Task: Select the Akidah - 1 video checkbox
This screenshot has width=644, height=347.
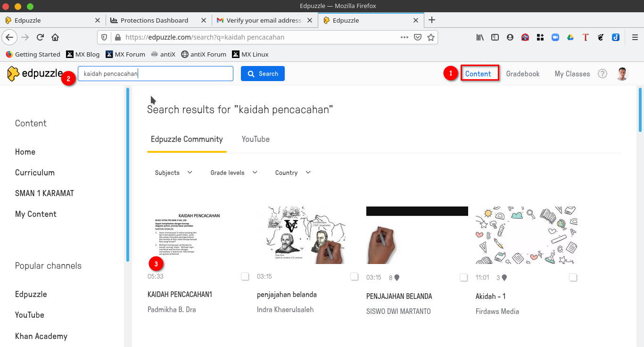Action: tap(573, 277)
